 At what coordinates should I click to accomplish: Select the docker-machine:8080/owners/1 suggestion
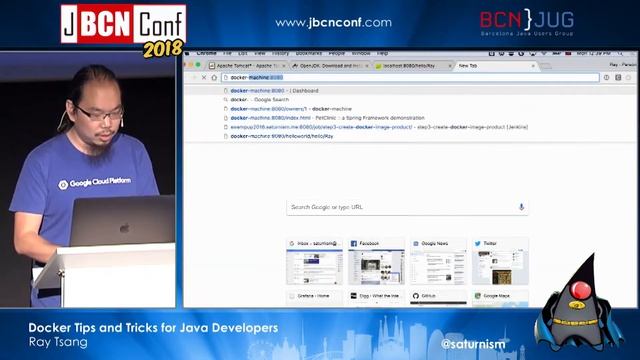410,109
